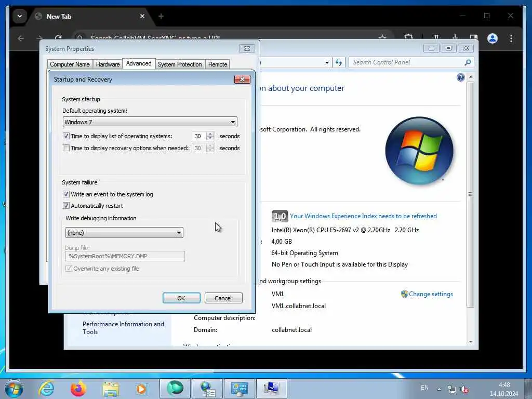Screen dimensions: 532x399
Task: Switch to the Hardware tab
Action: [x=108, y=64]
